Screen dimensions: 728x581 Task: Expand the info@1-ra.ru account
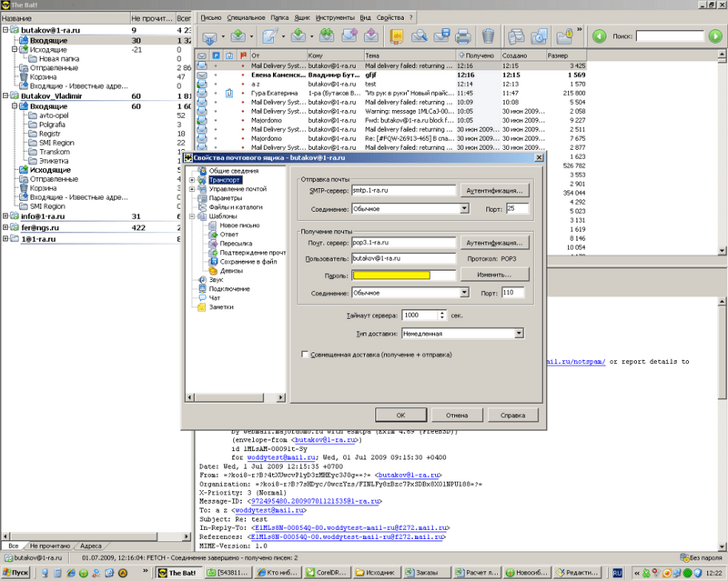[x=5, y=216]
